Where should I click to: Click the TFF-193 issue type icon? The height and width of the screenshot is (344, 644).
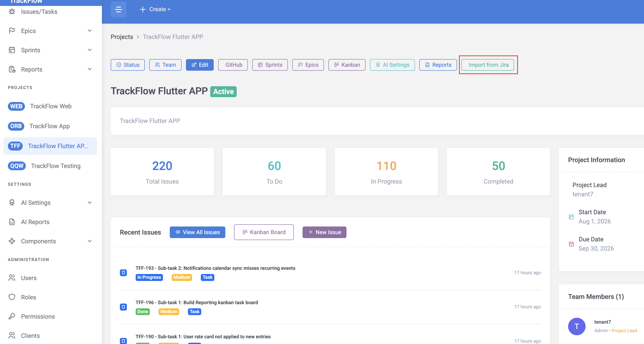123,272
